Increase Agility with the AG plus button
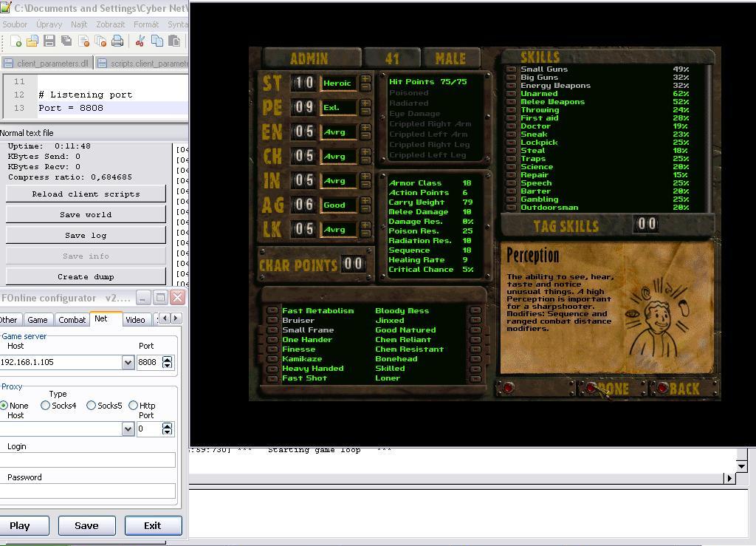The width and height of the screenshot is (756, 546). pos(365,201)
